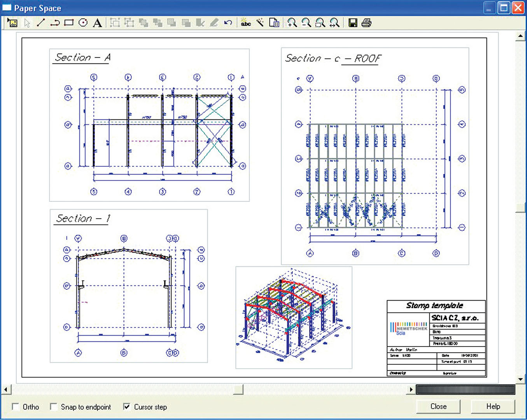527x420 pixels.
Task: Click the zoom out magnifier icon
Action: pos(306,23)
